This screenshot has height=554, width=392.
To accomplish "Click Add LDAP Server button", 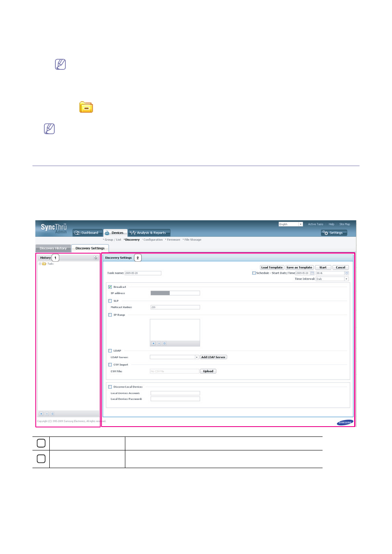I will pos(213,357).
